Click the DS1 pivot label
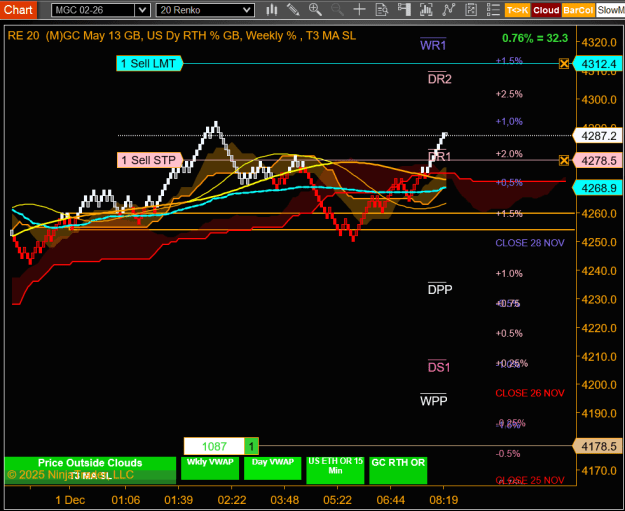The height and width of the screenshot is (511, 625). [439, 366]
